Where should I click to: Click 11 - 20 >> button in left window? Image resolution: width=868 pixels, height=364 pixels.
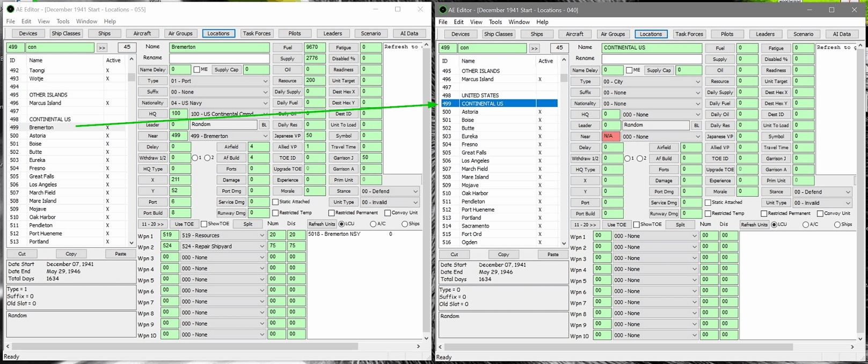(x=152, y=224)
